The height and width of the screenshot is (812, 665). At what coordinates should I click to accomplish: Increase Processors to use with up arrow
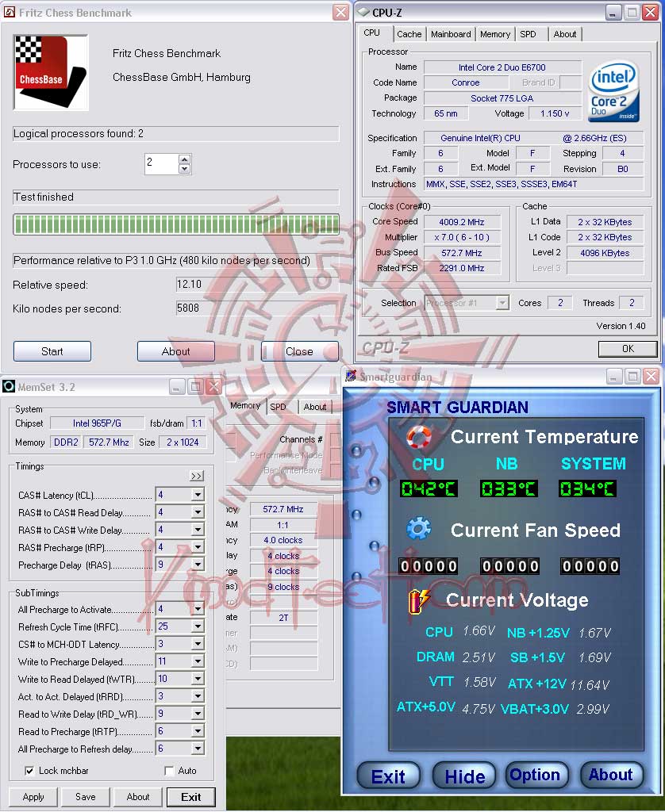click(x=185, y=159)
